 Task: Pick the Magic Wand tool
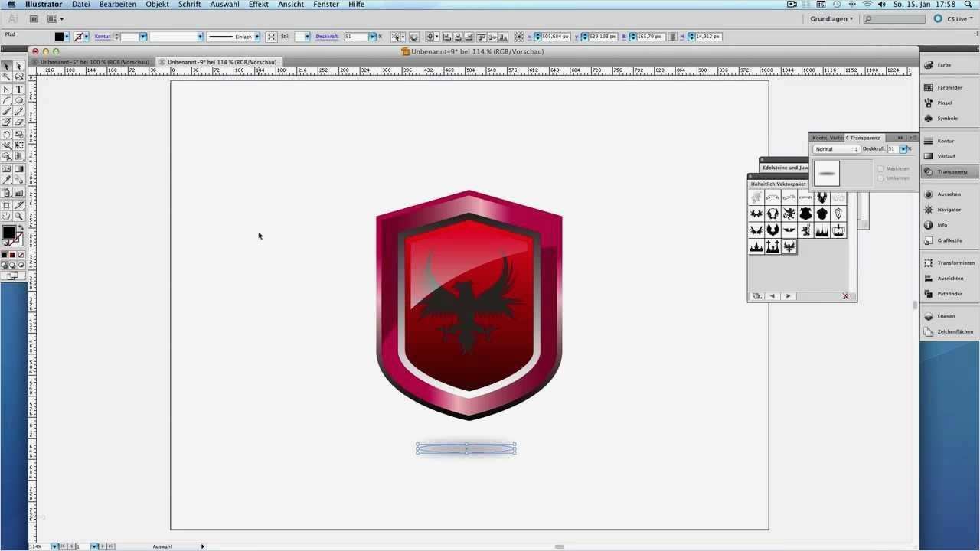(7, 78)
